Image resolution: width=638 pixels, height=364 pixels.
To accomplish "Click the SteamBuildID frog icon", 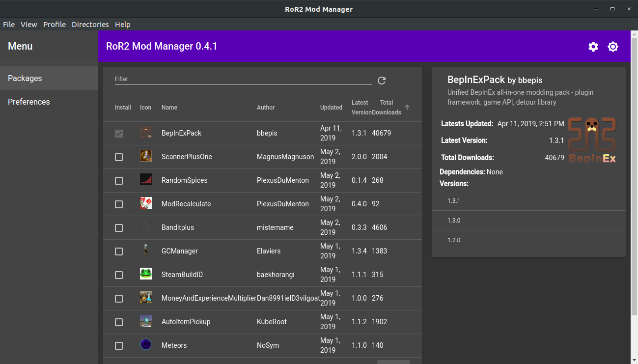I will 146,274.
